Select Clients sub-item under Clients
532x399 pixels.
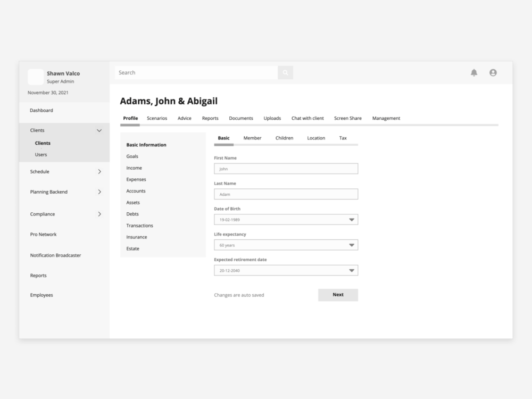(x=43, y=143)
